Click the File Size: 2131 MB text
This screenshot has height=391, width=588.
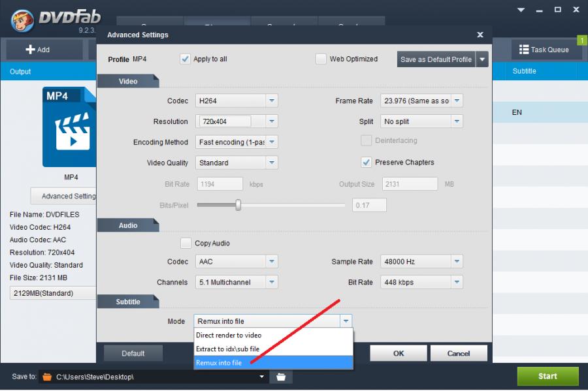coord(39,277)
